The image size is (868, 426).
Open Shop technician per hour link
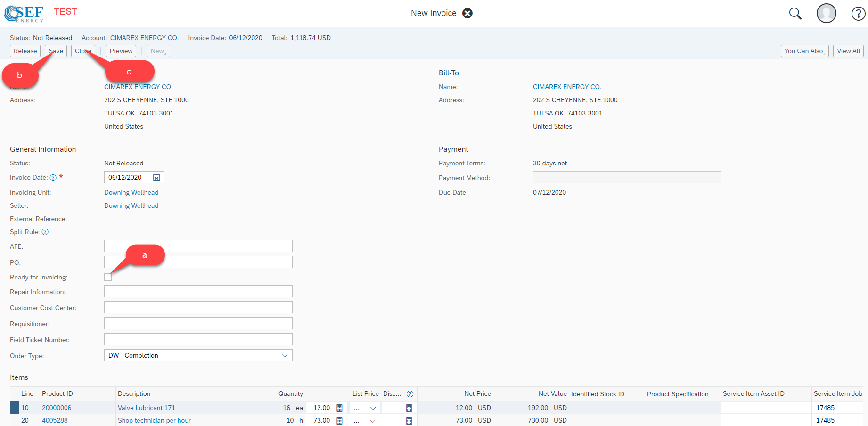click(154, 420)
